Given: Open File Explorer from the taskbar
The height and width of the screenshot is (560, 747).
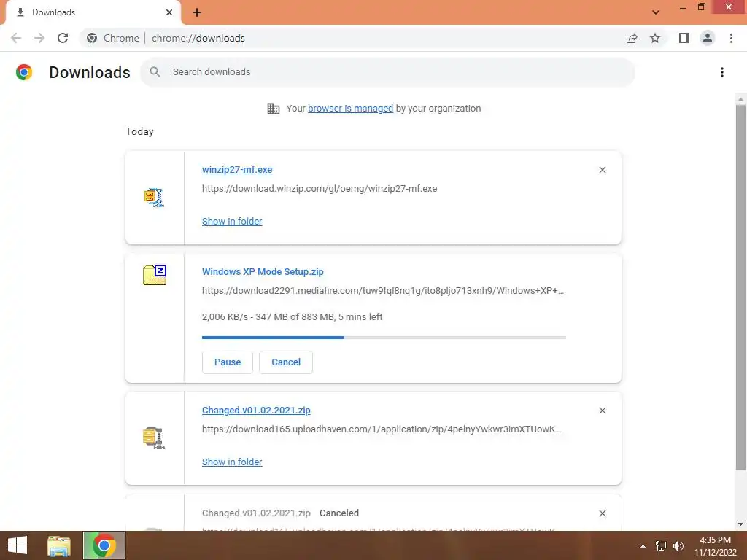Looking at the screenshot, I should (x=59, y=545).
